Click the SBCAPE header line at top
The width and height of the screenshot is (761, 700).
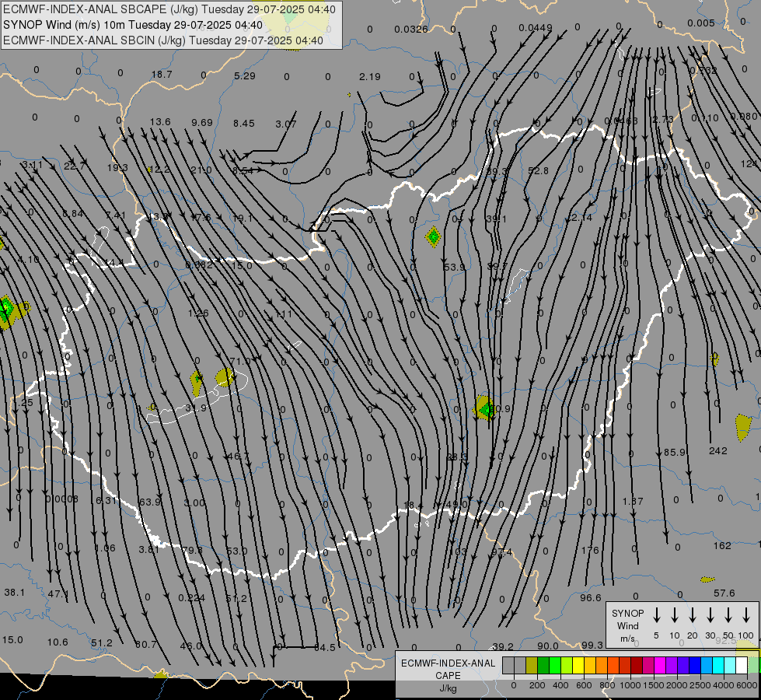click(x=169, y=9)
